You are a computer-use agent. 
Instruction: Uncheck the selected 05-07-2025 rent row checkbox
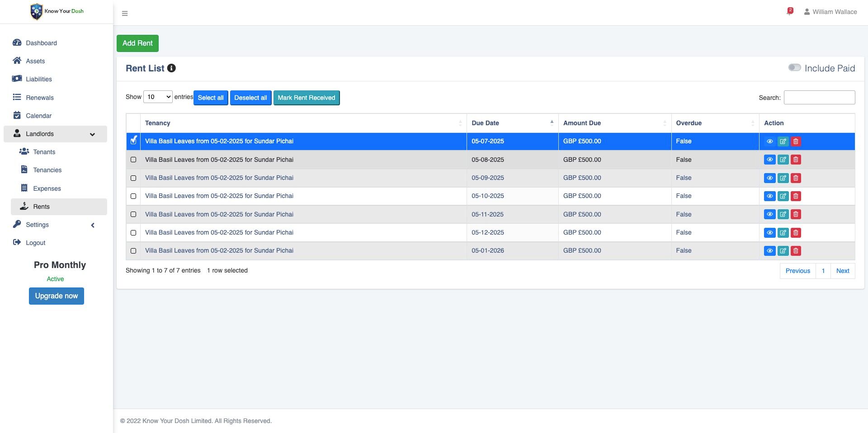133,141
